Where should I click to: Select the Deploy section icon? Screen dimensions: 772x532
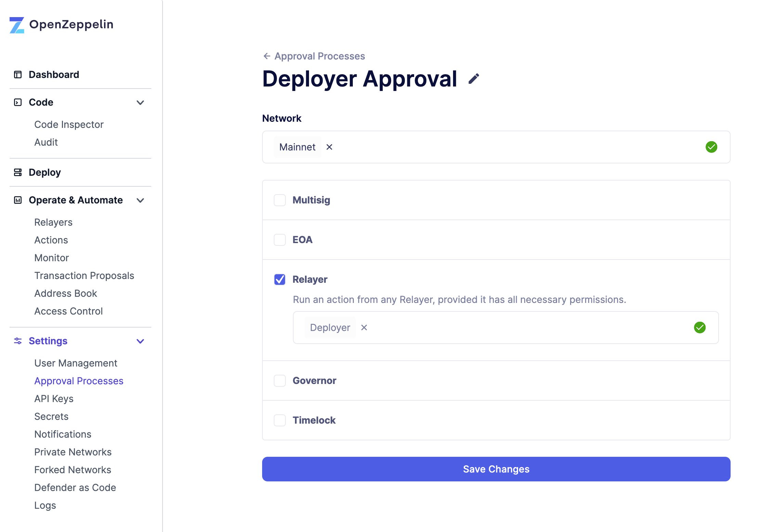click(18, 172)
